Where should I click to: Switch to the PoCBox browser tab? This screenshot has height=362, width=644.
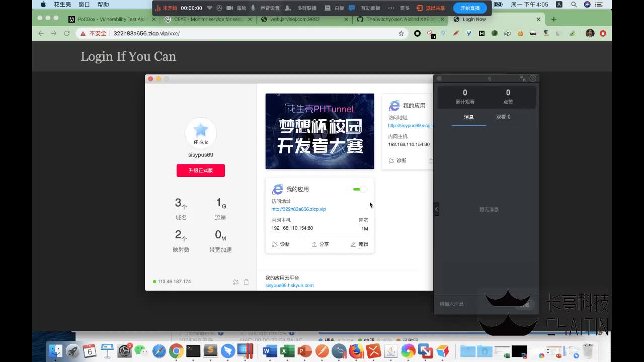tap(112, 19)
